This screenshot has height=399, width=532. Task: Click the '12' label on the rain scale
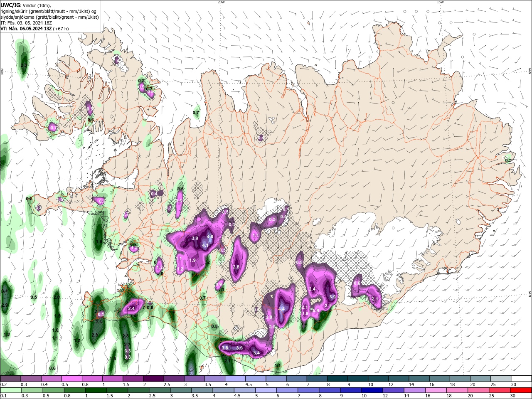click(385, 396)
